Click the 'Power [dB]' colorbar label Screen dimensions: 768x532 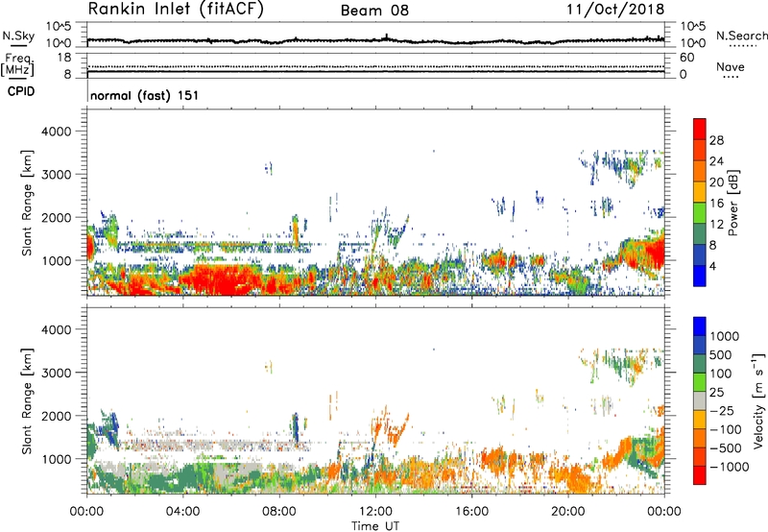[x=732, y=203]
